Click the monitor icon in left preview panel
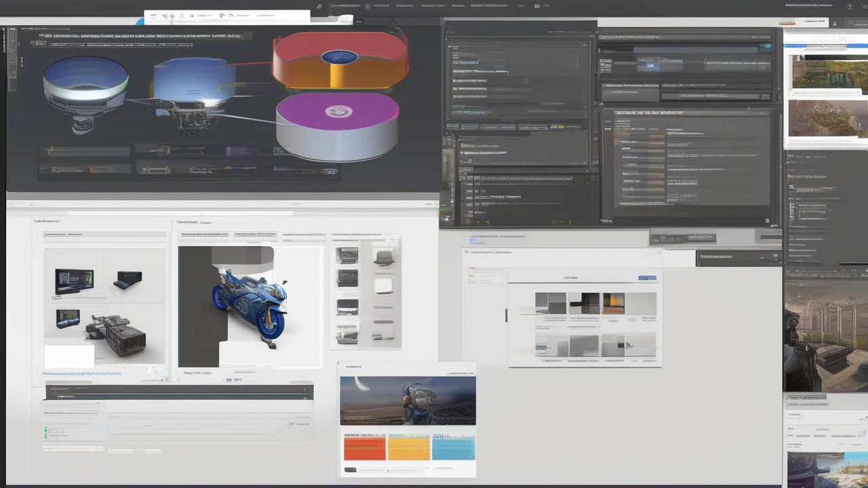868x488 pixels. click(x=74, y=280)
